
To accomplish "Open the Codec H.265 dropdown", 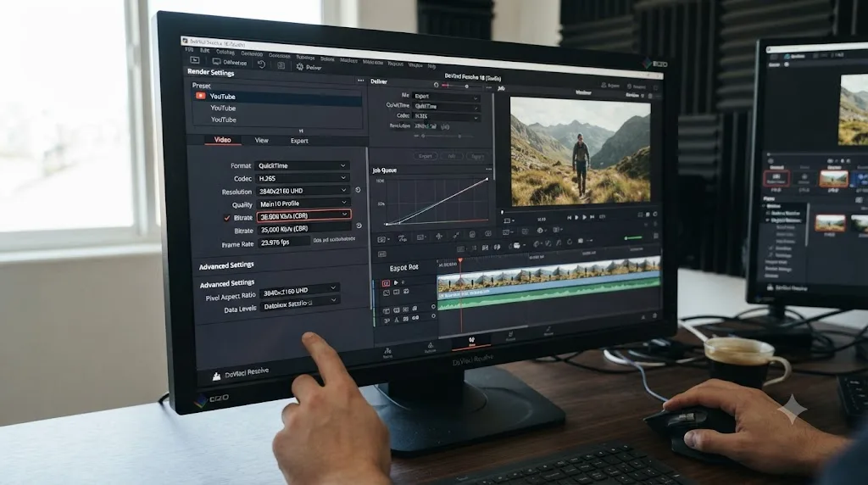I will 303,178.
